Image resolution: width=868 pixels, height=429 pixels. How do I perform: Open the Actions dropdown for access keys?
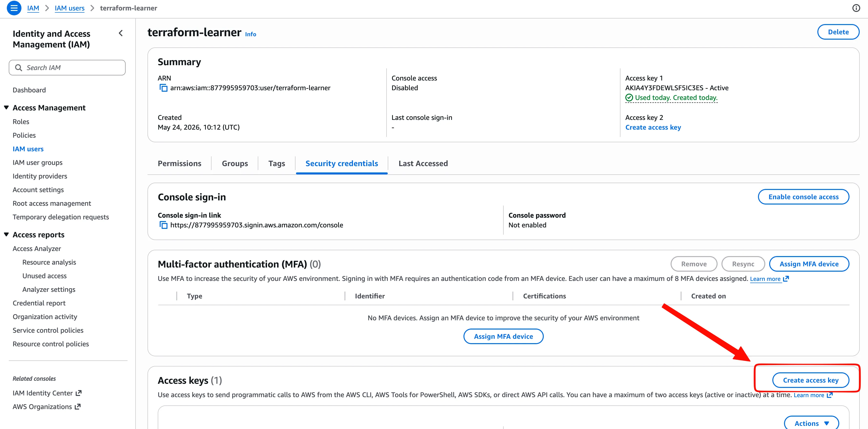coord(811,423)
